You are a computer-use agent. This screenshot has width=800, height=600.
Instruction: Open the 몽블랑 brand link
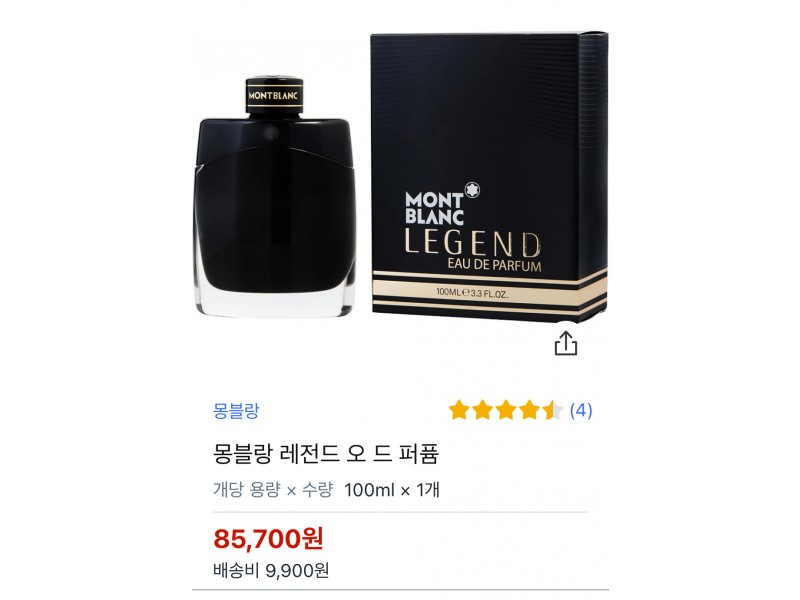click(x=236, y=411)
